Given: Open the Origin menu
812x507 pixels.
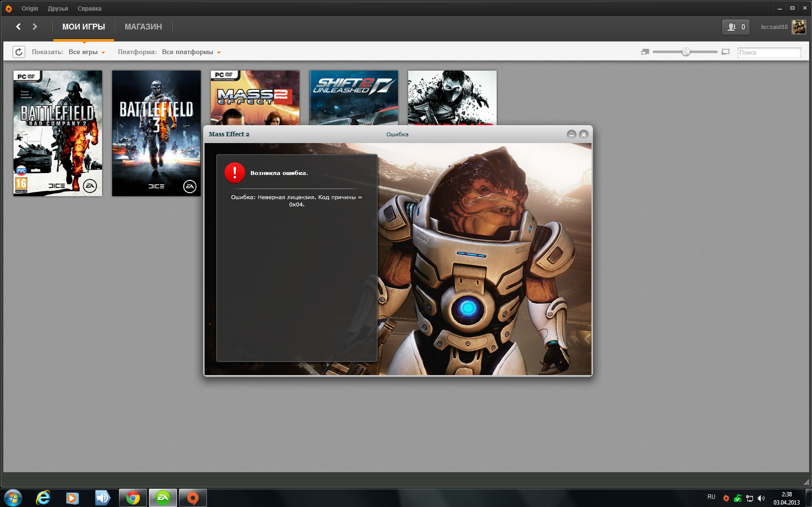Looking at the screenshot, I should [30, 9].
